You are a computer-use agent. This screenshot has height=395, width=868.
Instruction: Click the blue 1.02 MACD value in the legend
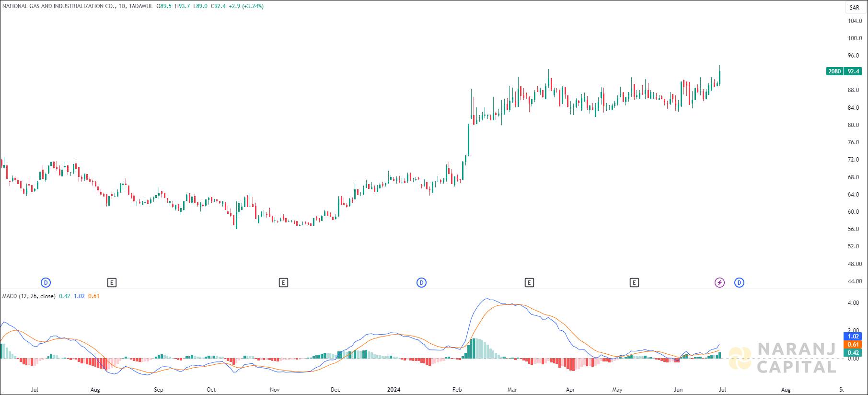[x=79, y=296]
